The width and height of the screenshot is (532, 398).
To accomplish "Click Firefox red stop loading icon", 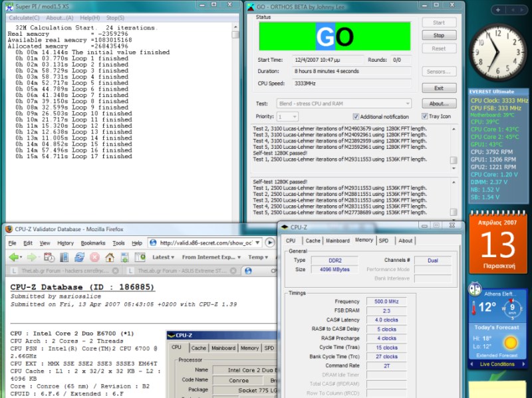I will pyautogui.click(x=94, y=257).
